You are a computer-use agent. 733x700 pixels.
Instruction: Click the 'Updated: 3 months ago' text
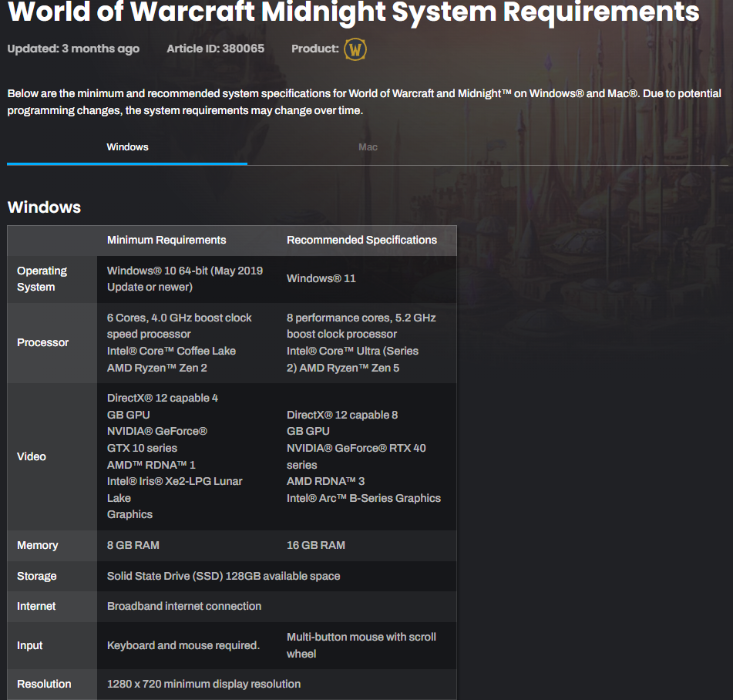click(73, 49)
